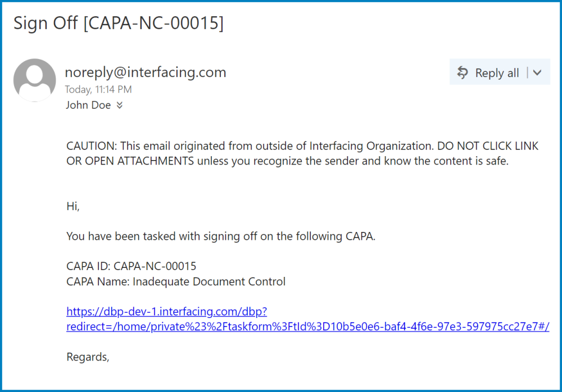Click "Inadequate Document Control" in the body
Image resolution: width=562 pixels, height=392 pixels.
point(209,281)
